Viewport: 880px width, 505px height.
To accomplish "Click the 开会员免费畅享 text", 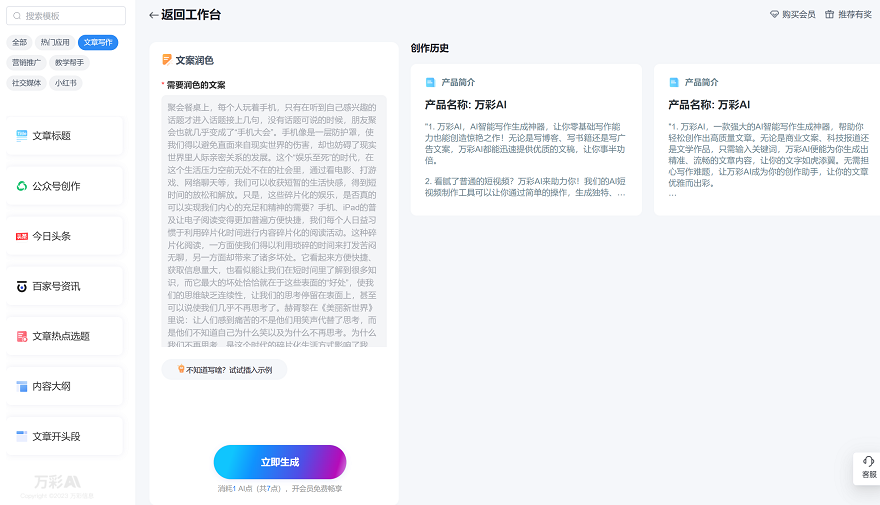I will pyautogui.click(x=317, y=489).
